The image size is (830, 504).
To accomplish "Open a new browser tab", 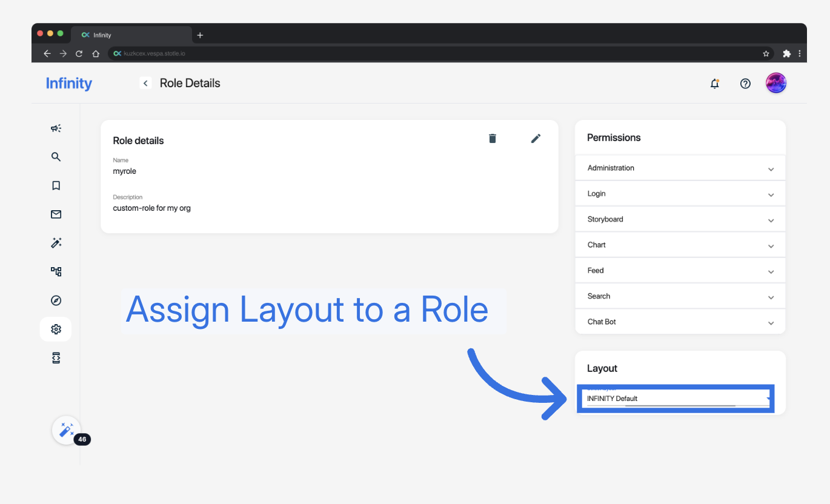I will pyautogui.click(x=200, y=35).
